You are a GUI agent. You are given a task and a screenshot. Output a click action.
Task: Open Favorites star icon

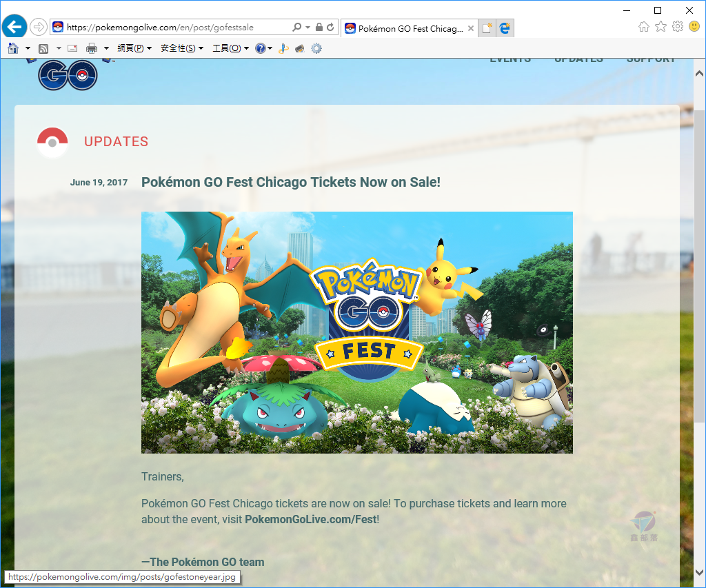(x=660, y=27)
